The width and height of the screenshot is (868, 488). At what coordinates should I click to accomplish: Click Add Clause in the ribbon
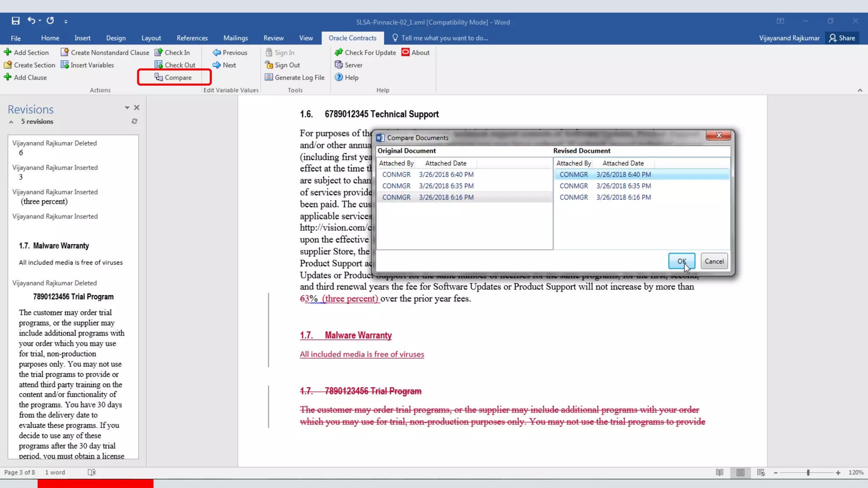pos(25,78)
